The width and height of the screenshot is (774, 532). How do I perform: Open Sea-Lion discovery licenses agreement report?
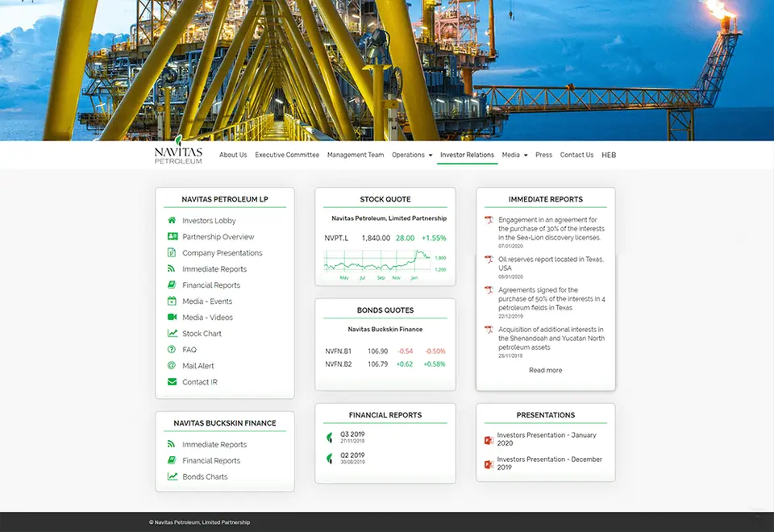551,228
